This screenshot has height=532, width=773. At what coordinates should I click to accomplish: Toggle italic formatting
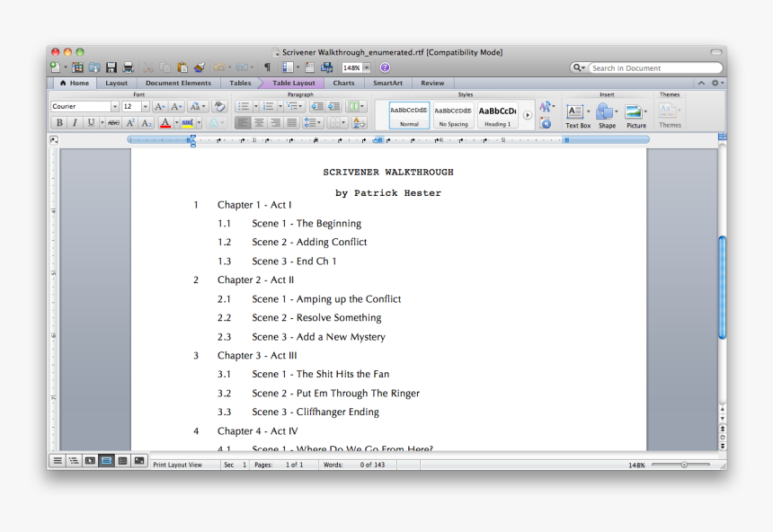(74, 122)
